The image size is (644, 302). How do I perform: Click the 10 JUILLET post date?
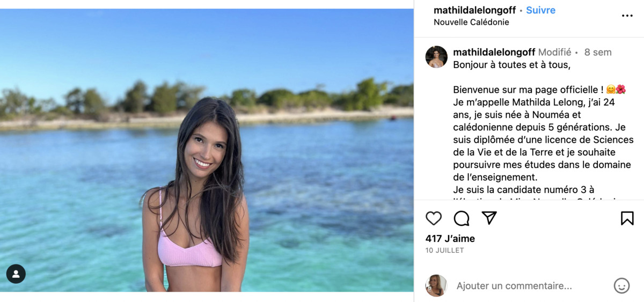click(444, 251)
